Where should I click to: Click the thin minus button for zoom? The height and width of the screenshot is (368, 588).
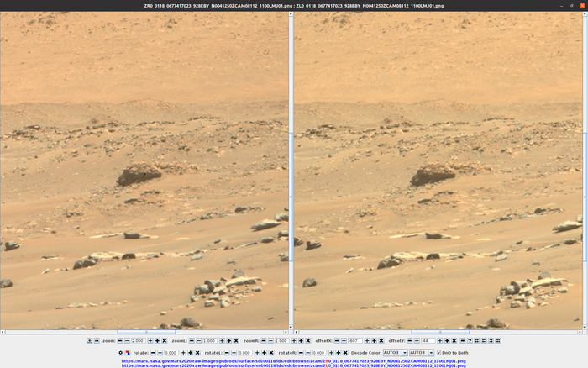tap(127, 340)
